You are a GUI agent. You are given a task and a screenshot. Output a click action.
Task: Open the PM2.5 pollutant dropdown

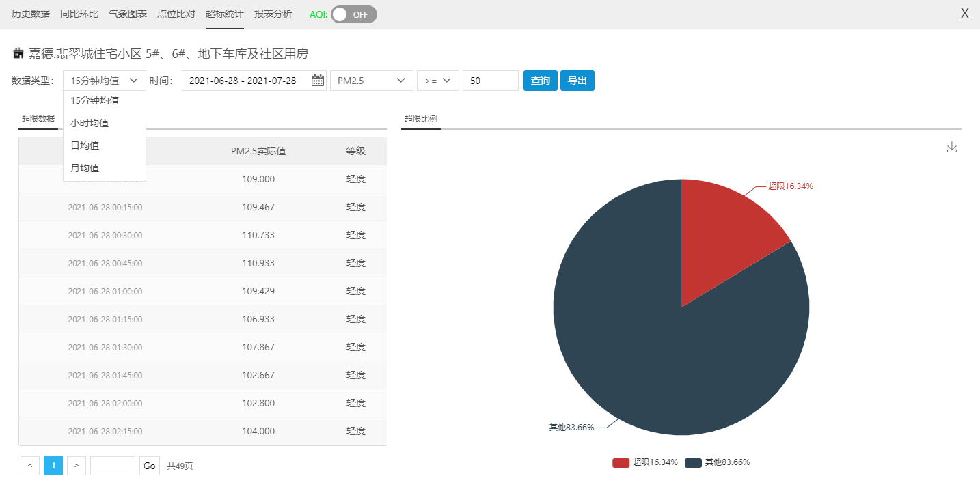[x=371, y=81]
